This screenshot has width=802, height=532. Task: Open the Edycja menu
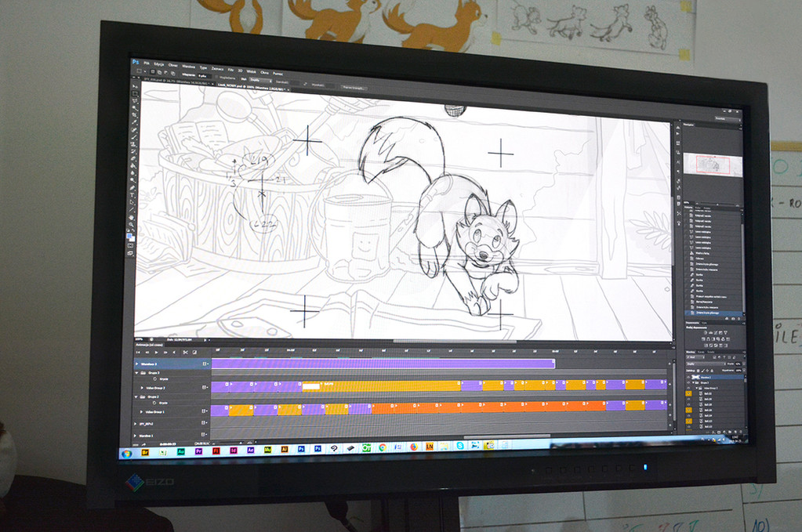pos(159,64)
